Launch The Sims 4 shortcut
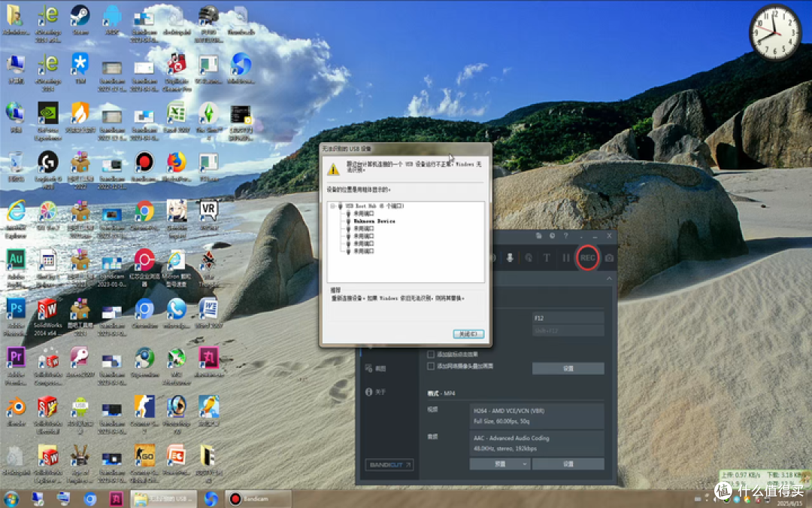This screenshot has width=812, height=508. click(x=208, y=120)
